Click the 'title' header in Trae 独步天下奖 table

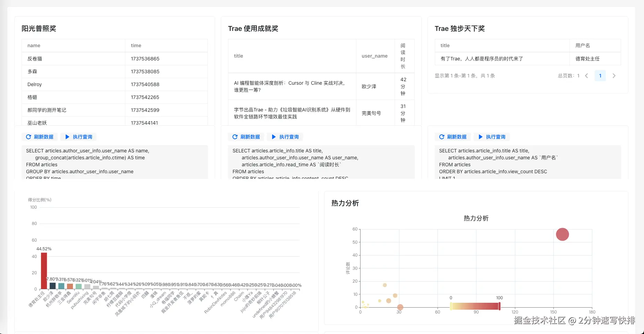[502, 45]
